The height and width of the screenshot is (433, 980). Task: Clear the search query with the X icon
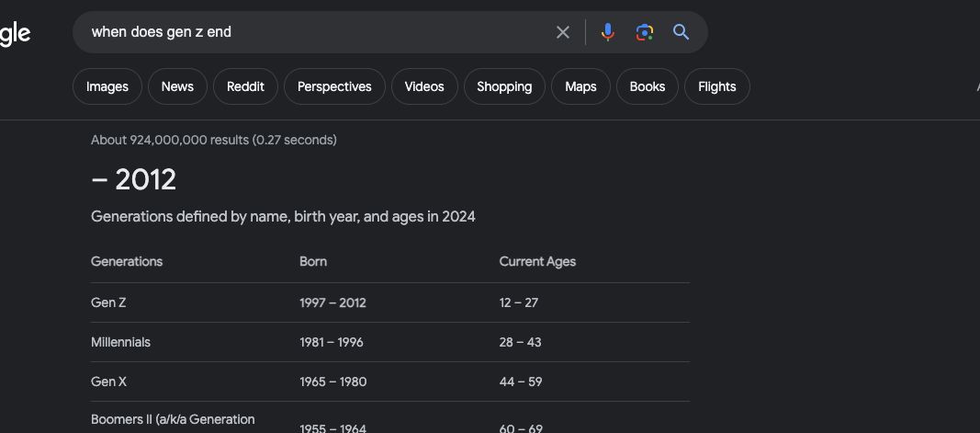[x=563, y=32]
